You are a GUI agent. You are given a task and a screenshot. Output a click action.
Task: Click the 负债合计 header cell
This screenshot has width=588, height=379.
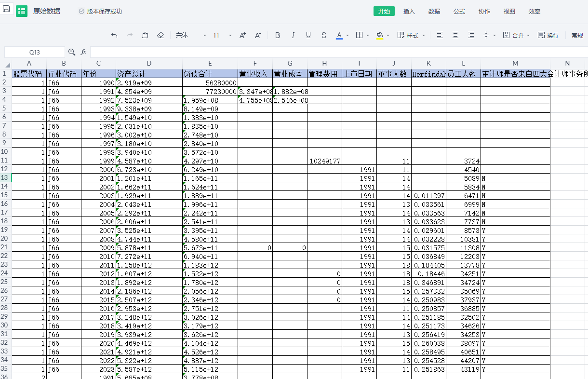coord(210,74)
